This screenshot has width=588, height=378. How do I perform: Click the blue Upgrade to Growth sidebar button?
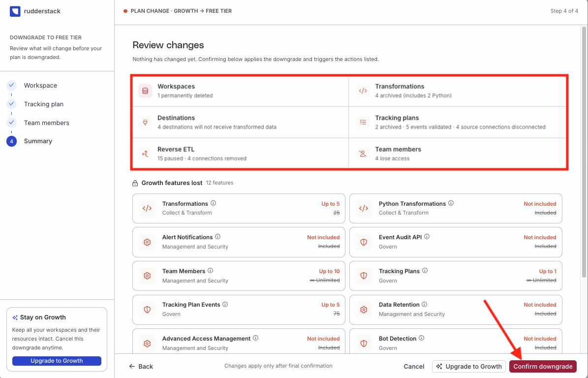tap(57, 361)
